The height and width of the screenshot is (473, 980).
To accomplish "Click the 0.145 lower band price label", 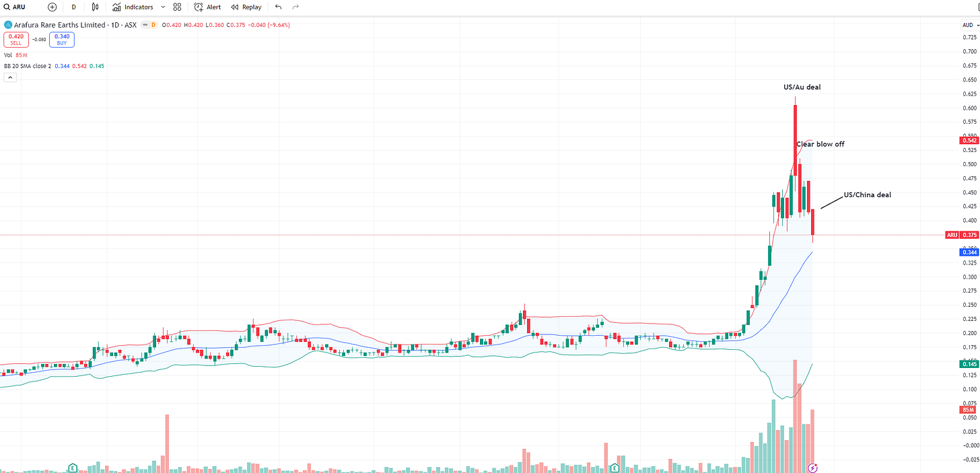I will pyautogui.click(x=969, y=364).
